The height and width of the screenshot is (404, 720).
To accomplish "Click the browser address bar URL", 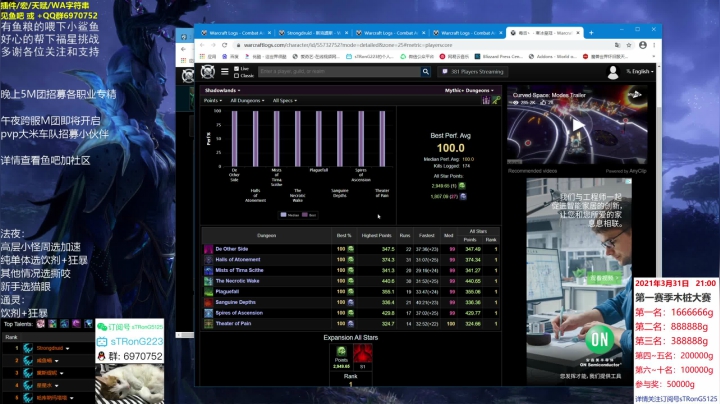I will click(348, 45).
